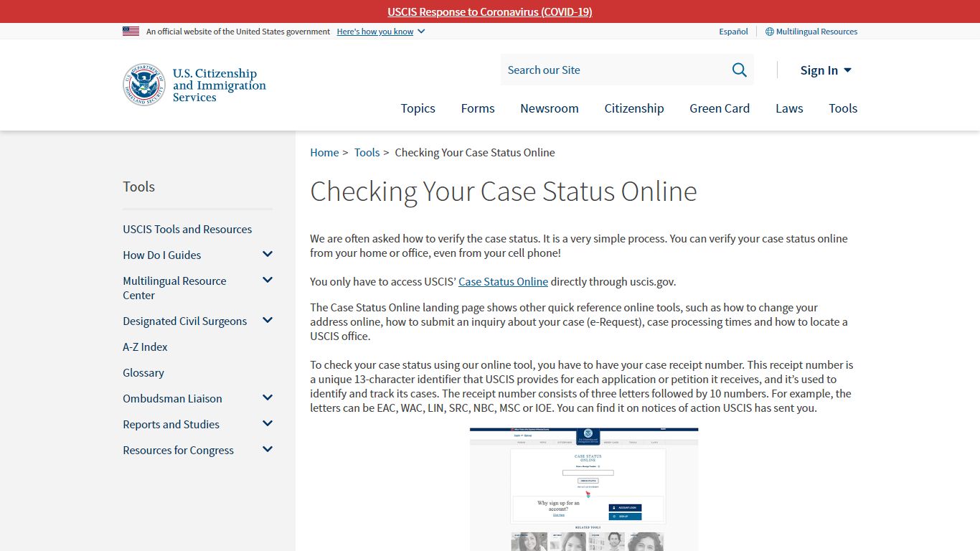Open Reports and Studies sidebar link
The height and width of the screenshot is (551, 980).
(x=171, y=424)
